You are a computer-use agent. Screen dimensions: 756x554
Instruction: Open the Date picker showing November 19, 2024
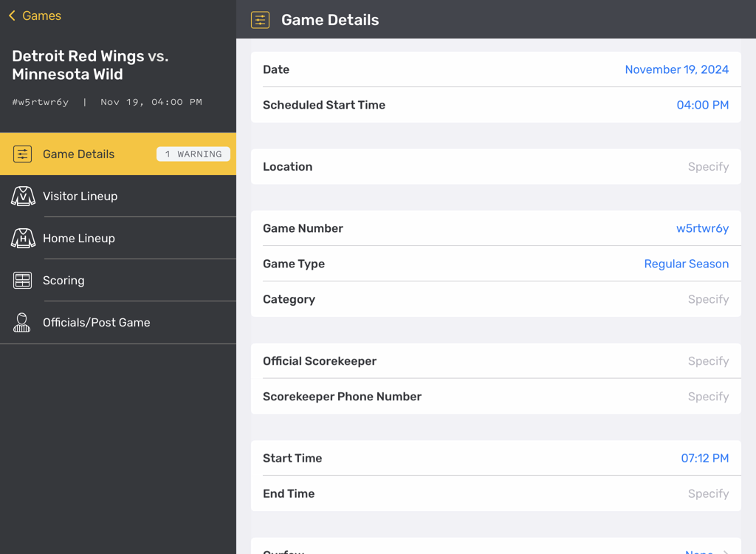coord(676,69)
